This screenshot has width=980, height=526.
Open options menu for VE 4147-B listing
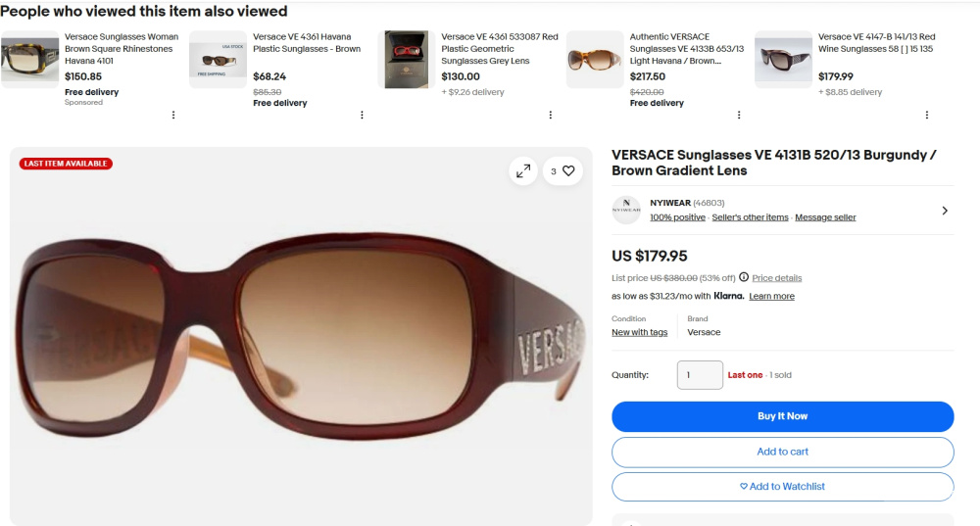pos(926,115)
